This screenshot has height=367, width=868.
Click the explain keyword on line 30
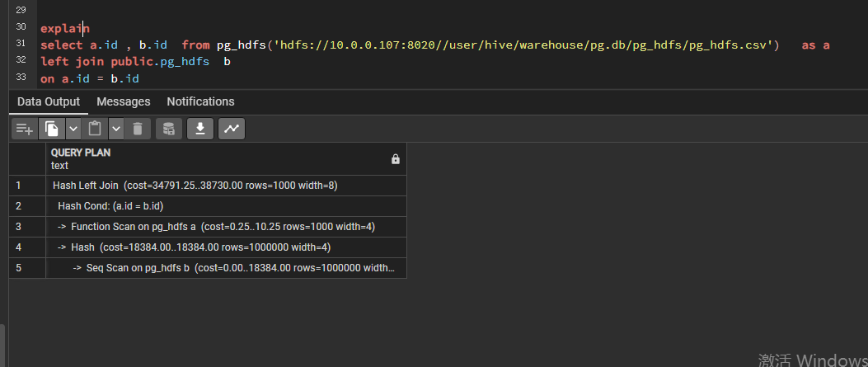click(65, 28)
